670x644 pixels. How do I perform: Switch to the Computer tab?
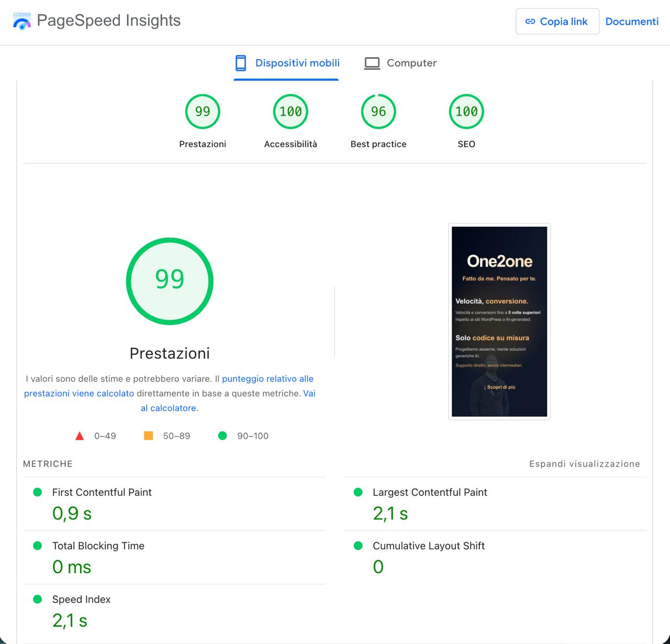point(400,63)
